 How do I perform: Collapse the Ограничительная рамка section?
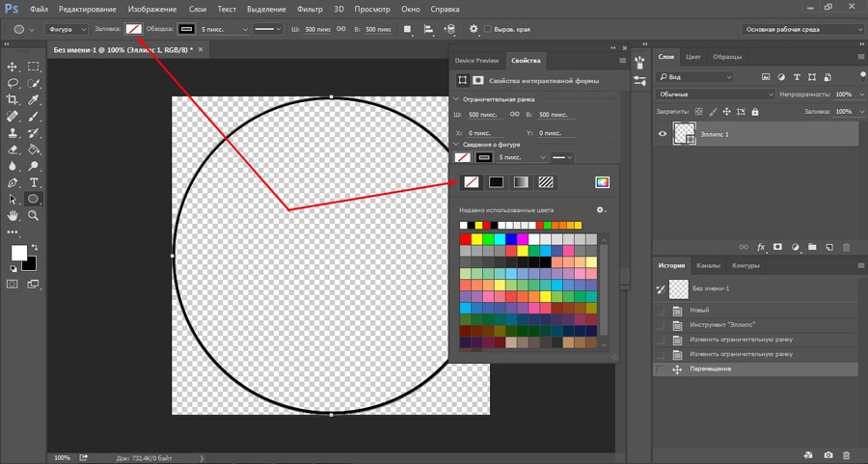point(457,99)
